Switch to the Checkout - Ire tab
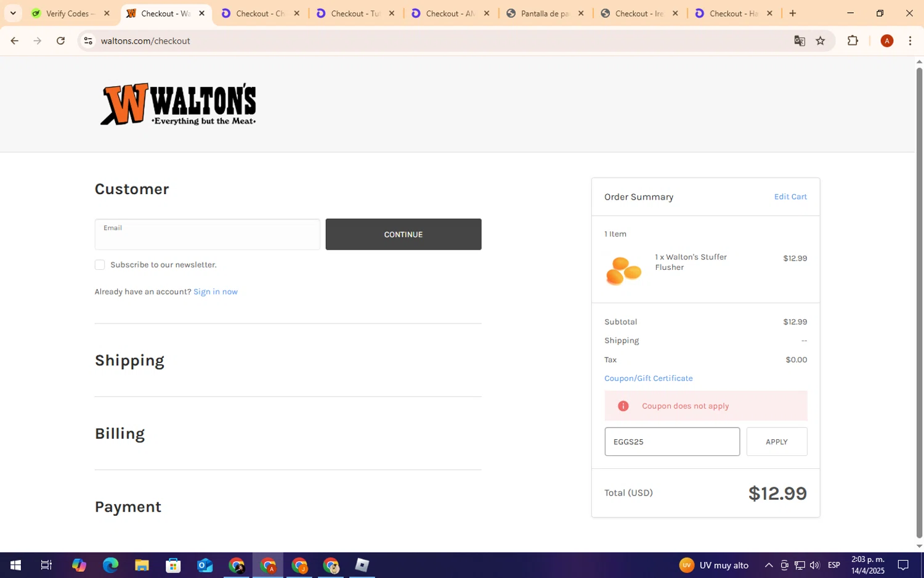 pos(640,13)
